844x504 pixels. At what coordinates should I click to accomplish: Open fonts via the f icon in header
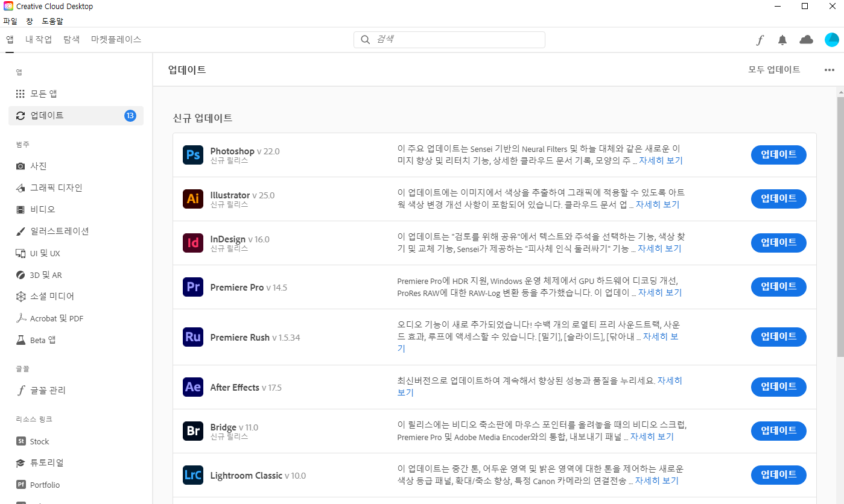[760, 40]
